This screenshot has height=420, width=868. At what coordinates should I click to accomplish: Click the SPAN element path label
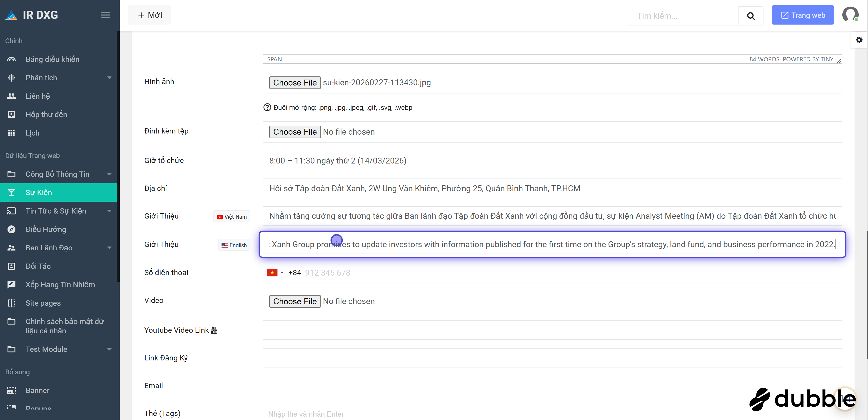coord(274,59)
